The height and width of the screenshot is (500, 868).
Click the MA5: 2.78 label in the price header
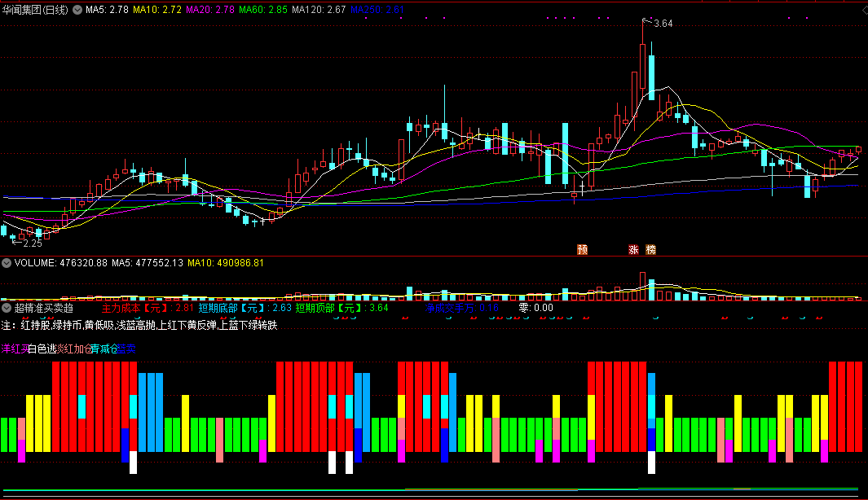107,10
